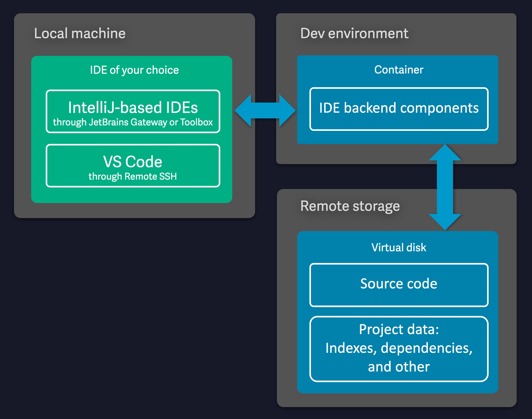Screen dimensions: 532x419
Task: Click the through Remote SSH subtitle
Action: [x=132, y=176]
